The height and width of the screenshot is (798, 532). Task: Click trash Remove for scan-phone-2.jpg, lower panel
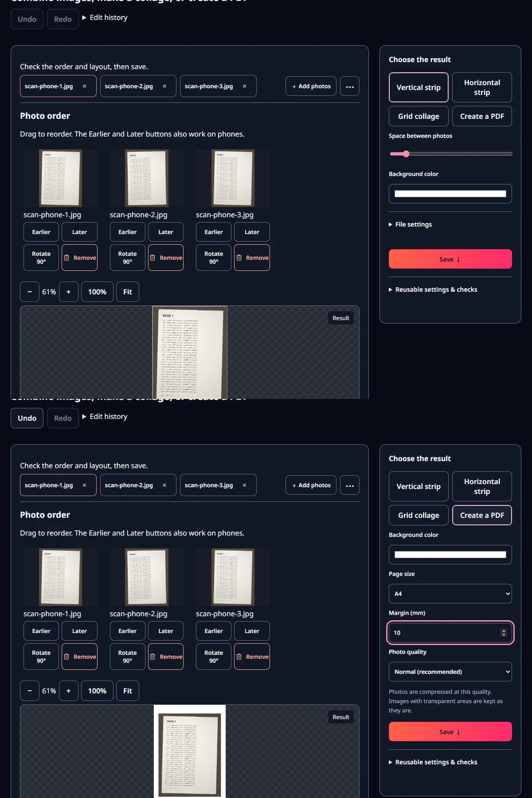click(166, 657)
